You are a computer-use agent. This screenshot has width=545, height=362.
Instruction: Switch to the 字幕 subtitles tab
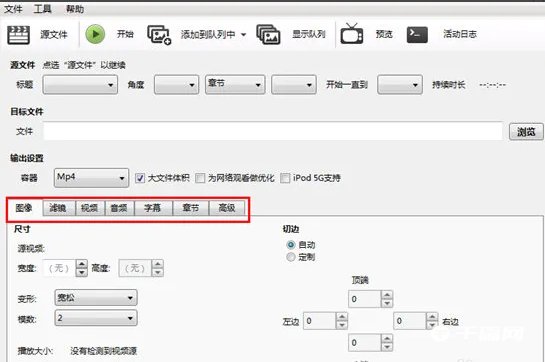click(x=153, y=208)
